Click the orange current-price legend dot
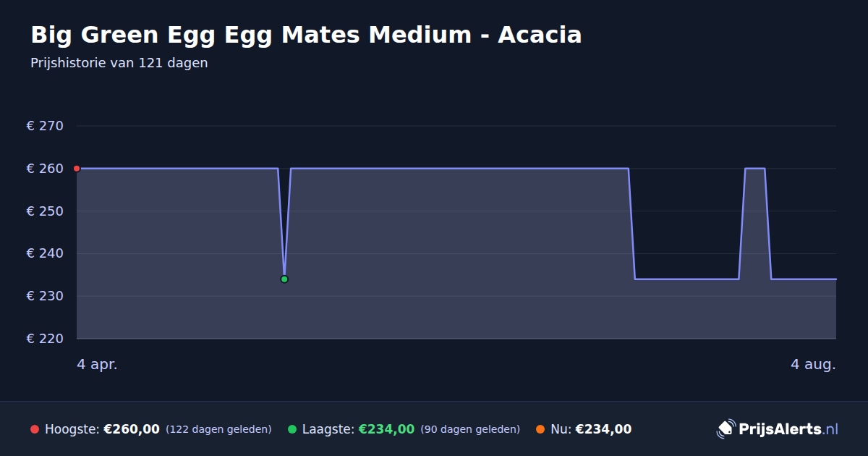This screenshot has height=456, width=868. [540, 429]
